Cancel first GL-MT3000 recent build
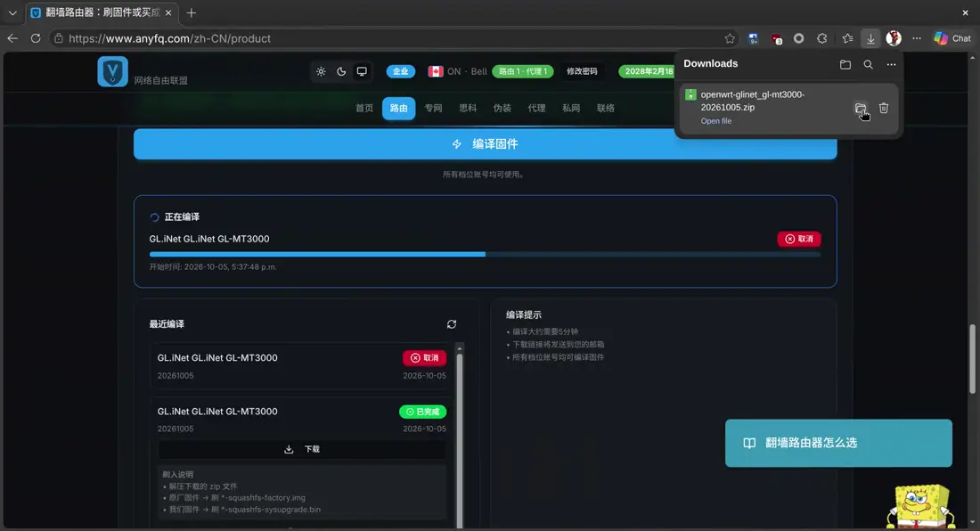The image size is (980, 531). (x=424, y=358)
